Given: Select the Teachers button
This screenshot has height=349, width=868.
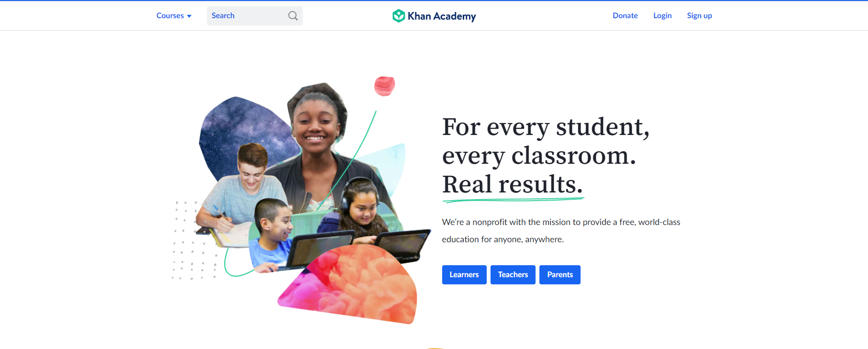Looking at the screenshot, I should point(513,275).
